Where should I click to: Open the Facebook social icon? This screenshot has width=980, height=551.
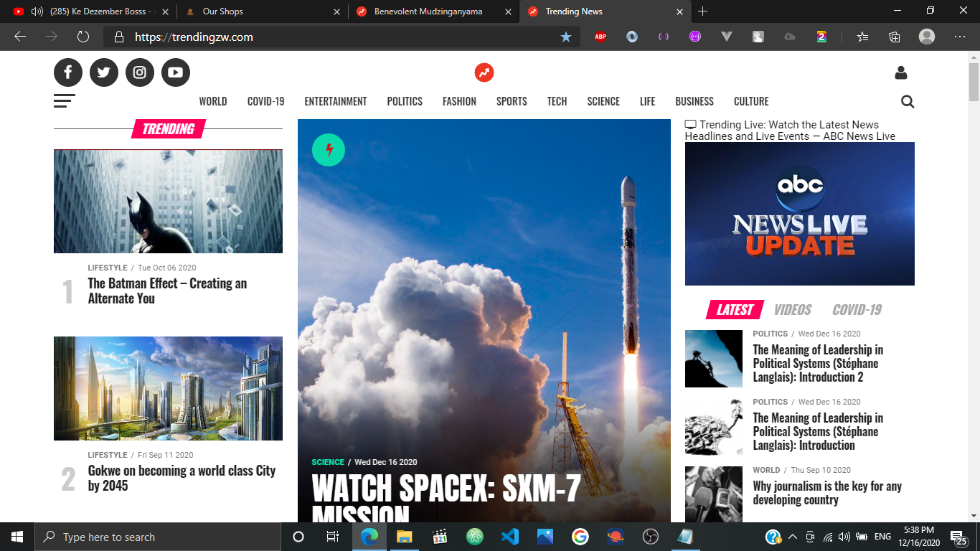[68, 72]
